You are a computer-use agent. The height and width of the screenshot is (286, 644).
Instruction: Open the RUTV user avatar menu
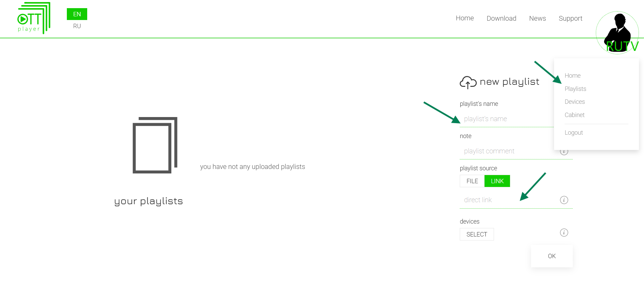617,33
